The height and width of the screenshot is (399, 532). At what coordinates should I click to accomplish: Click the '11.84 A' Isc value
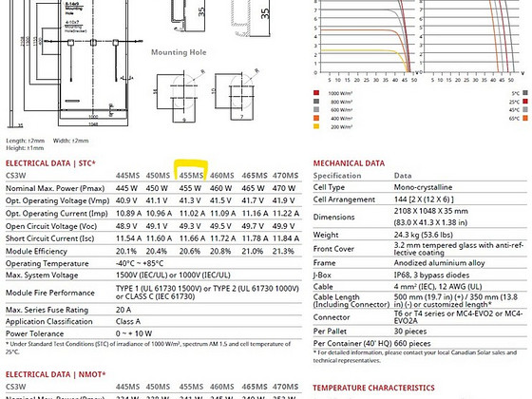tap(286, 238)
